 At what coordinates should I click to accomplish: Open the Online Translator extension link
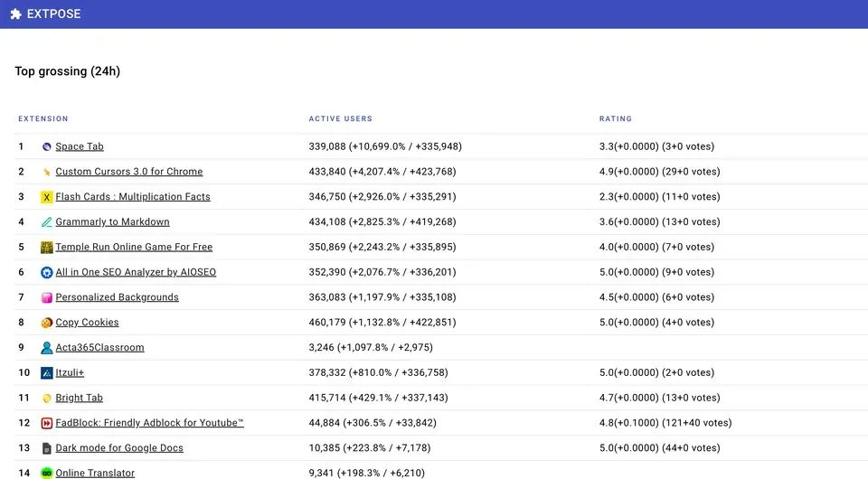pyautogui.click(x=95, y=473)
